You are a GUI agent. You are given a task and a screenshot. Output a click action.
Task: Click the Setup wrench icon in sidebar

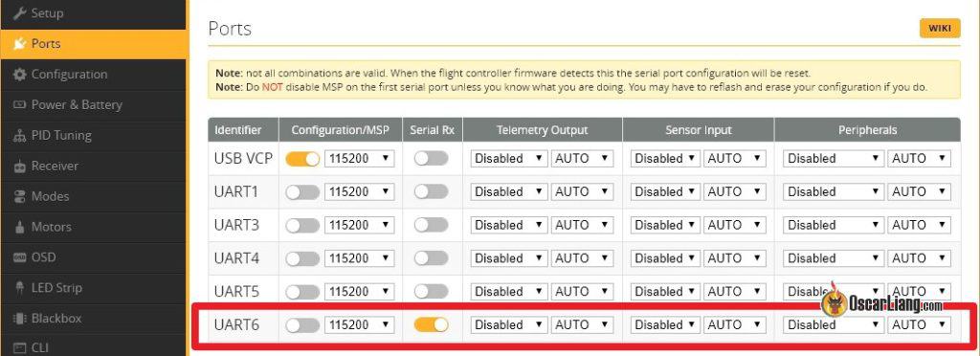point(20,12)
